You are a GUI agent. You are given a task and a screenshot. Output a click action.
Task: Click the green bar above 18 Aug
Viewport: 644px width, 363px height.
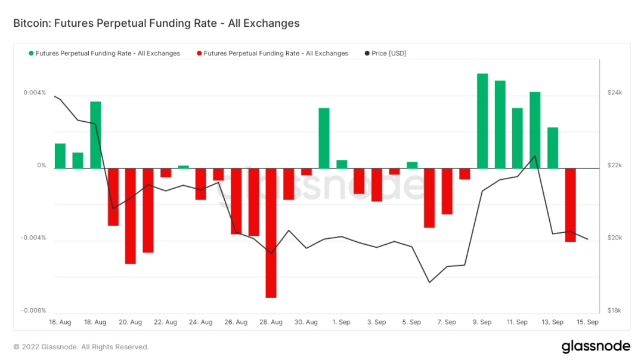coord(95,135)
